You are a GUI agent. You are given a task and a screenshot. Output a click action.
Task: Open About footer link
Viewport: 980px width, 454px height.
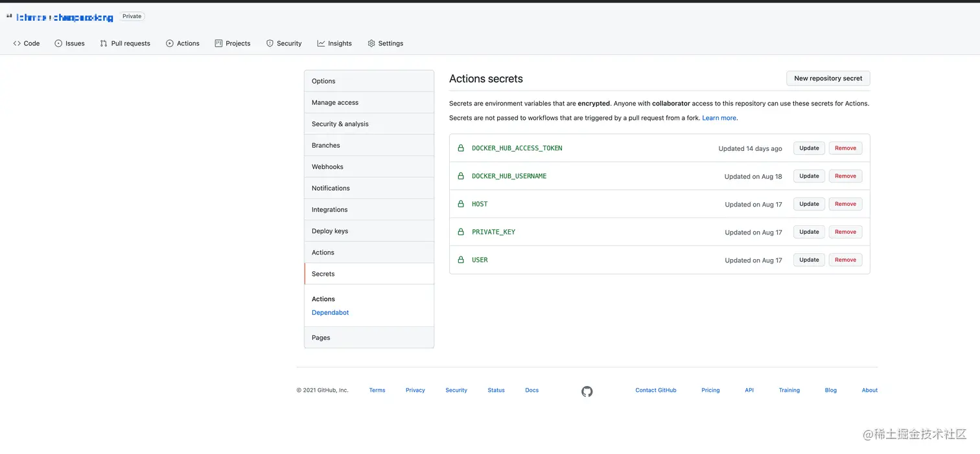pos(869,390)
